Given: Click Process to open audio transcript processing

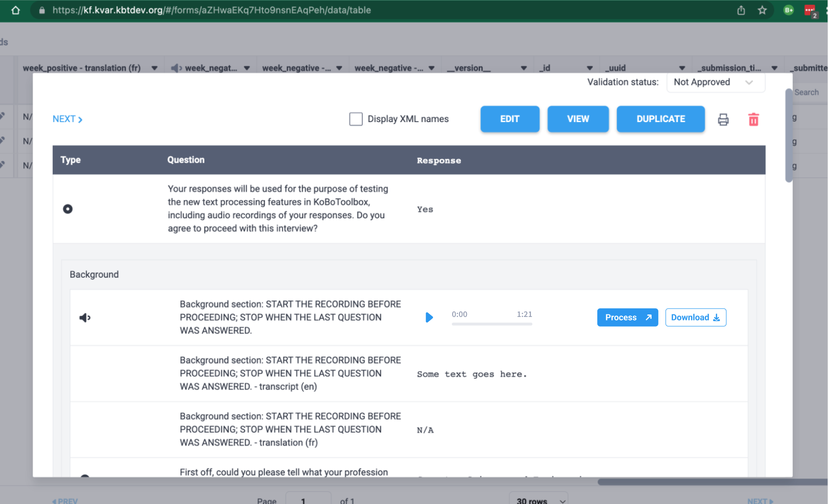Looking at the screenshot, I should pos(627,317).
